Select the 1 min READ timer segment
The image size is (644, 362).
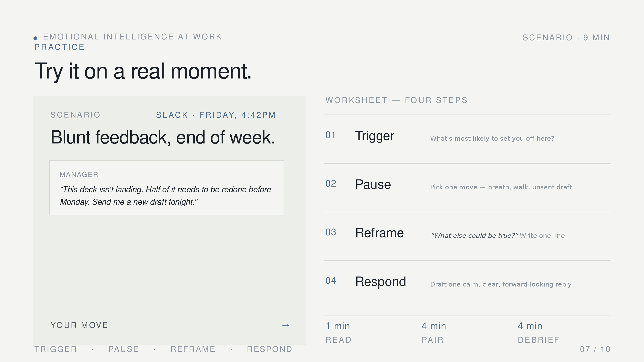click(338, 333)
